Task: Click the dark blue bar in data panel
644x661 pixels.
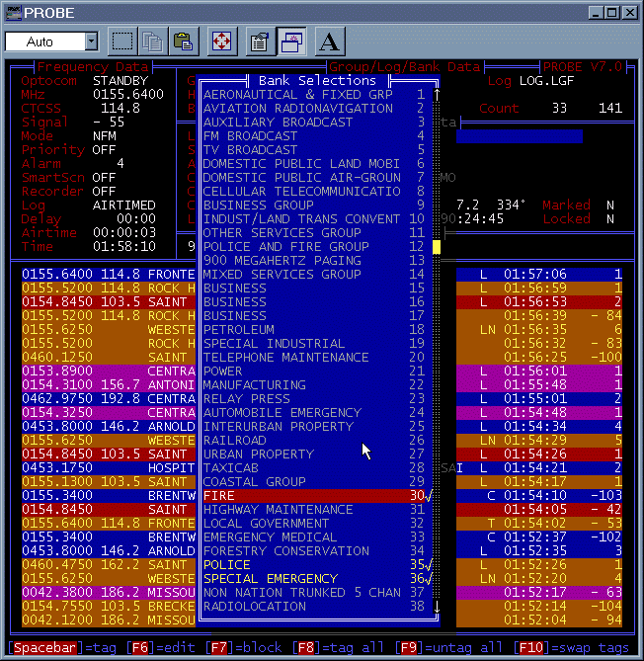Action: tap(520, 136)
